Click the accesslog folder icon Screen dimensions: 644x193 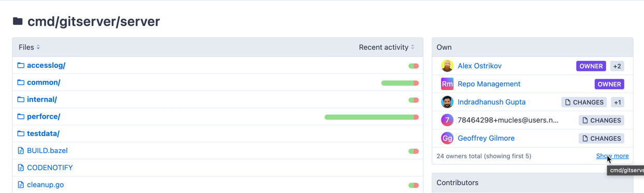point(21,65)
